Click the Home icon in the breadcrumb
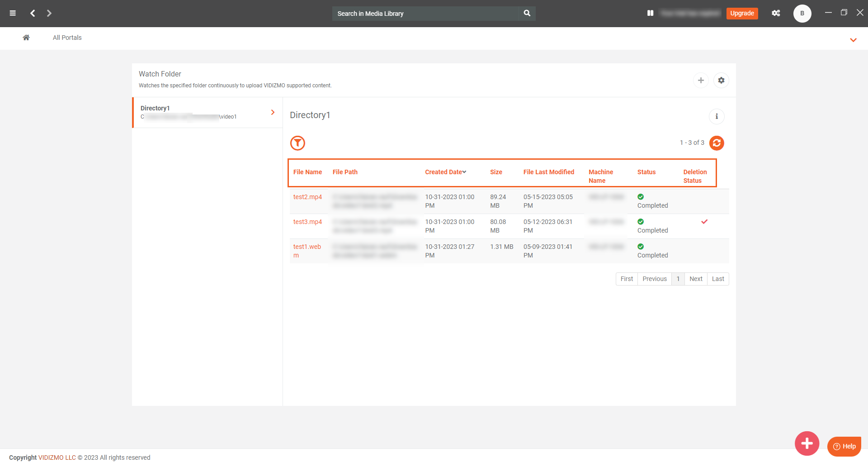The height and width of the screenshot is (467, 868). (26, 38)
